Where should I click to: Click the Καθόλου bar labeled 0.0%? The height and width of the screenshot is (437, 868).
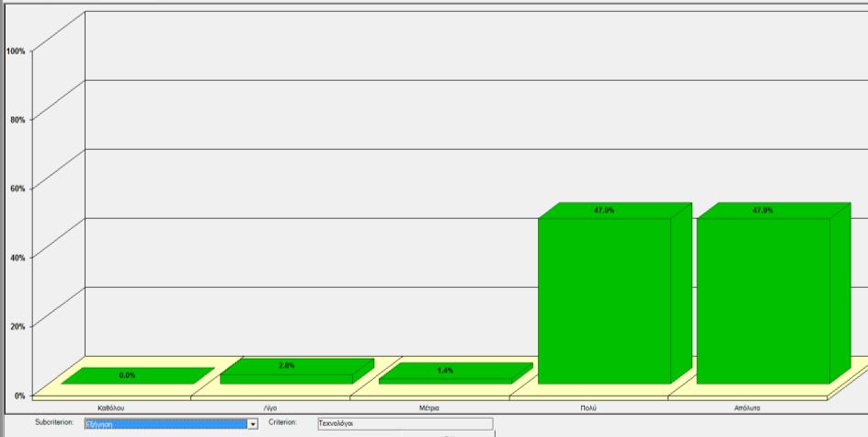coord(138,375)
